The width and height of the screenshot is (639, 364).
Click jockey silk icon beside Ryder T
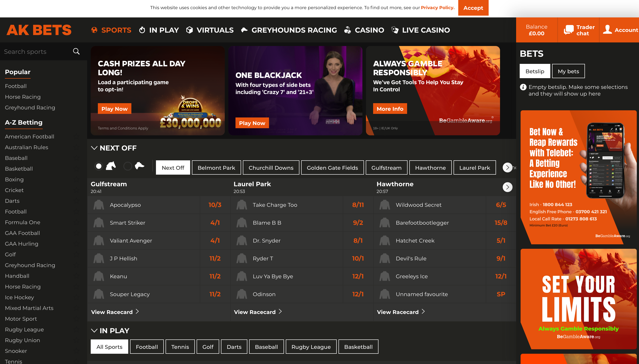(242, 258)
